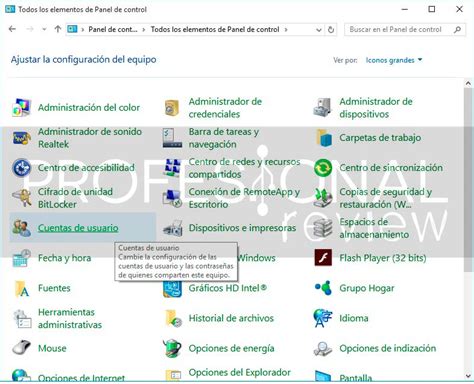Viewport: 474px width, 384px height.
Task: Click the Idioma icon
Action: [323, 318]
